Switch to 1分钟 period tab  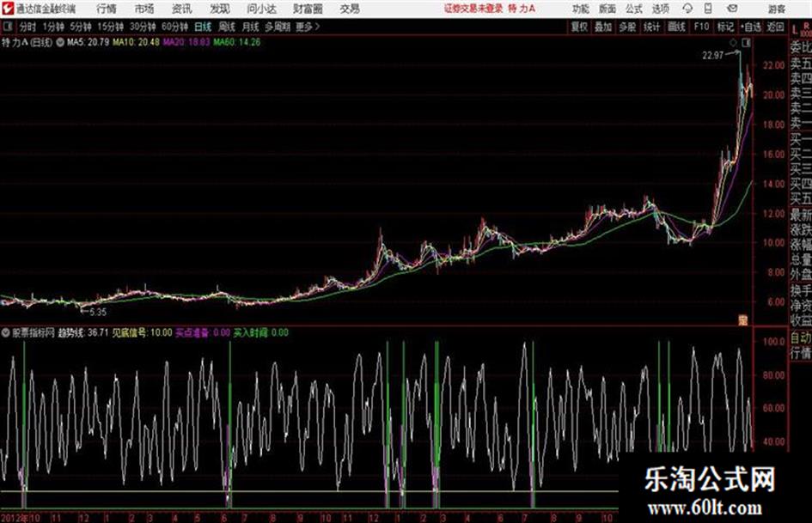click(53, 27)
